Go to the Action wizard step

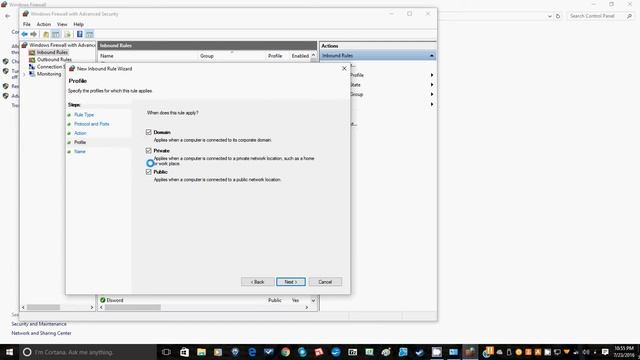(x=80, y=133)
